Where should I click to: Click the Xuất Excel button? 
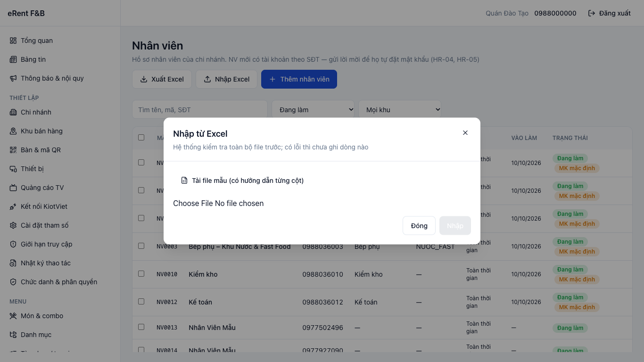162,79
